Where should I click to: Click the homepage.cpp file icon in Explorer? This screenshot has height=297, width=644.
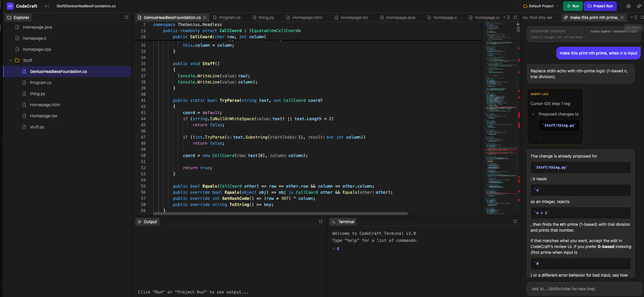(17, 49)
